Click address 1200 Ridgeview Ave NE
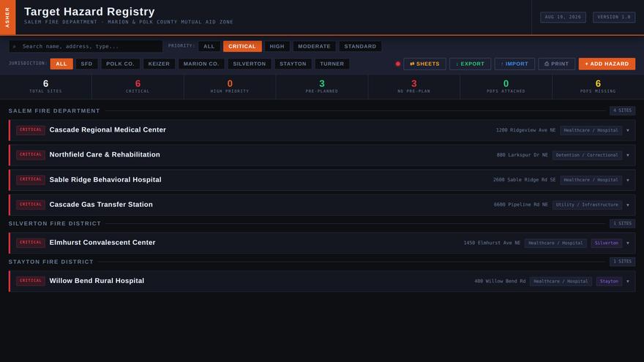644x362 pixels. (x=525, y=130)
